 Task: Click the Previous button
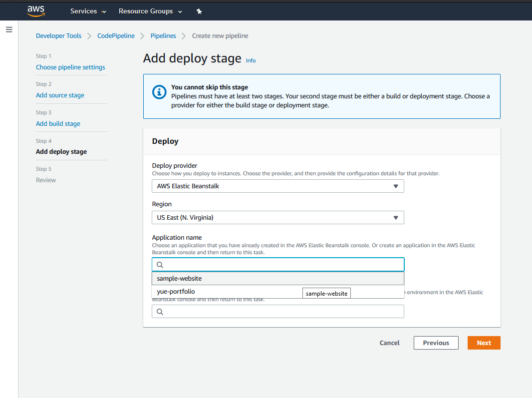436,343
